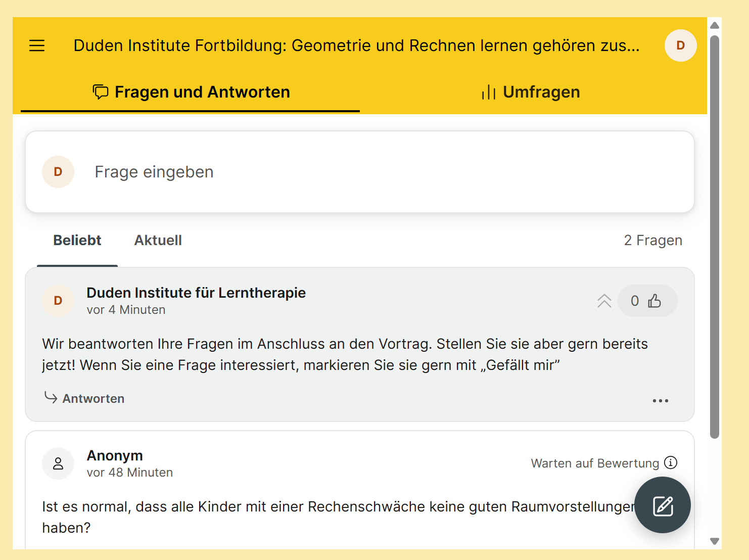The height and width of the screenshot is (560, 749).
Task: Click 'vor 48 Minuten' timestamp
Action: pyautogui.click(x=130, y=473)
